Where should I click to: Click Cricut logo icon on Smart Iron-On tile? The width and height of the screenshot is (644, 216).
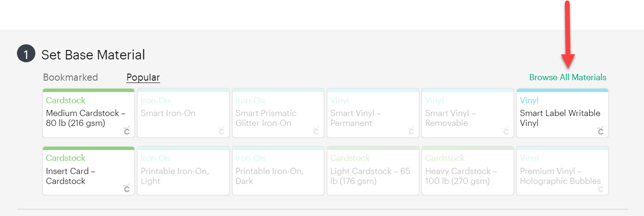(221, 131)
